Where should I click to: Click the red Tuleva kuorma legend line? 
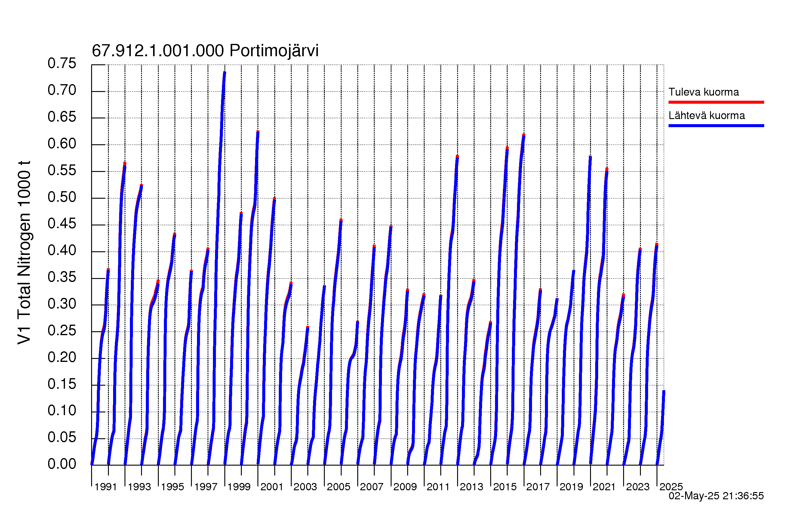click(x=716, y=102)
